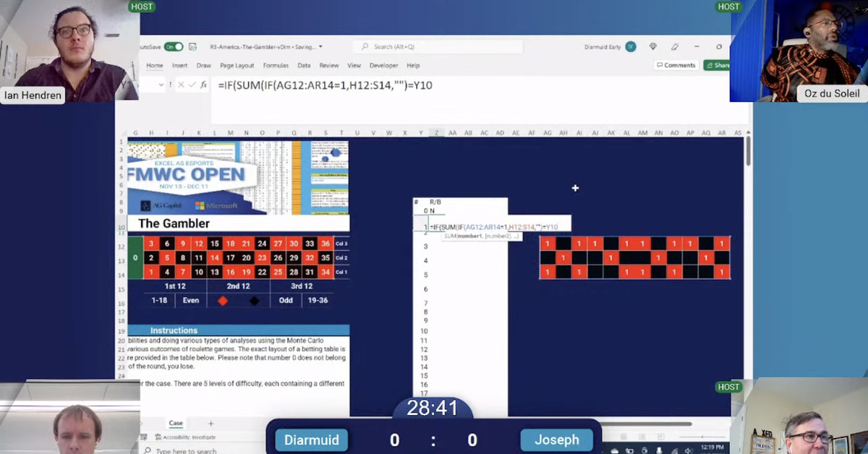868x454 pixels.
Task: Click the blue Instructions header
Action: click(238, 330)
